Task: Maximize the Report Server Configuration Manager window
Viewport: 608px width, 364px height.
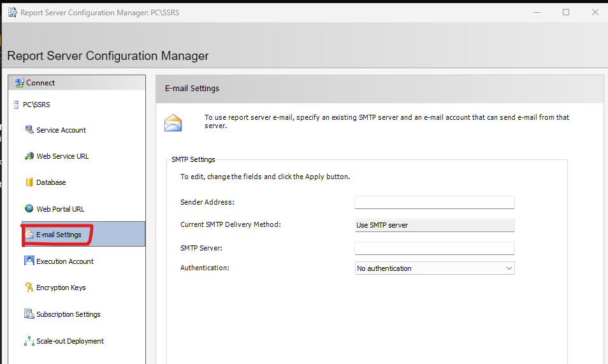Action: [x=566, y=12]
